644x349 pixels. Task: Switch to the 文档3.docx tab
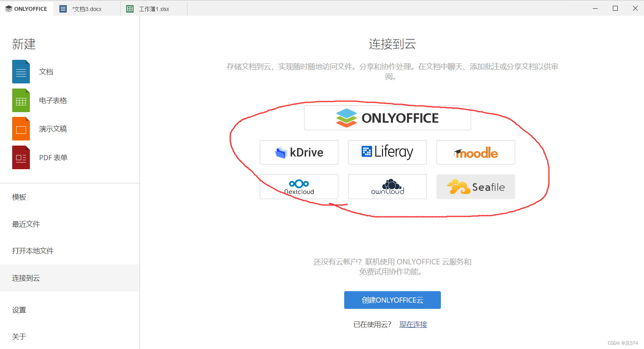(x=87, y=9)
